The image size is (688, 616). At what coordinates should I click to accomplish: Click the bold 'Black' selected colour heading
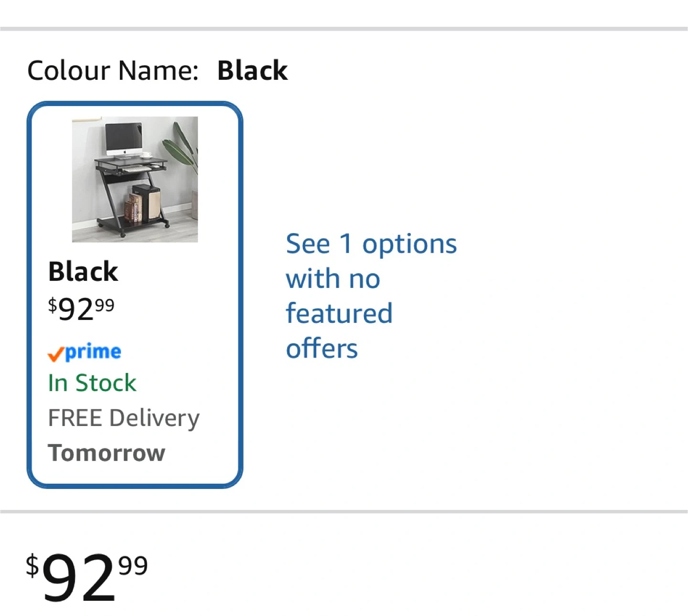[252, 71]
